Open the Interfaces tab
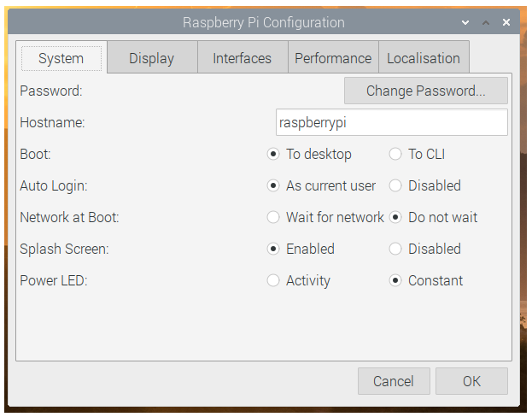Screen dimensions: 532x417 tap(242, 58)
